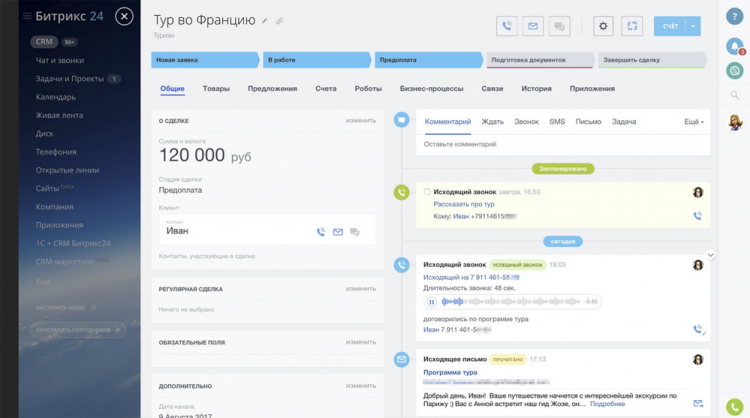Click the phone call icon in top toolbar
Screen dimensions: 750x418
pos(508,27)
